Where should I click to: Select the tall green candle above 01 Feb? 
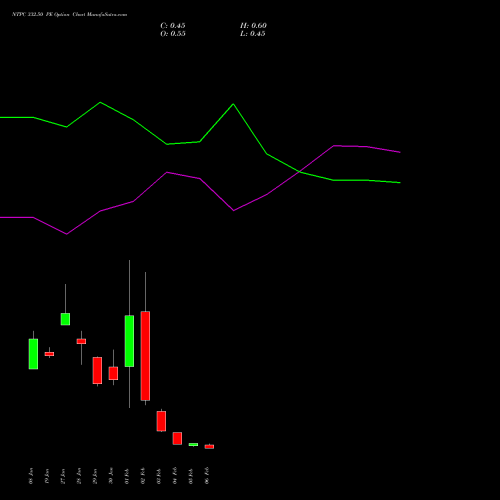tap(129, 341)
